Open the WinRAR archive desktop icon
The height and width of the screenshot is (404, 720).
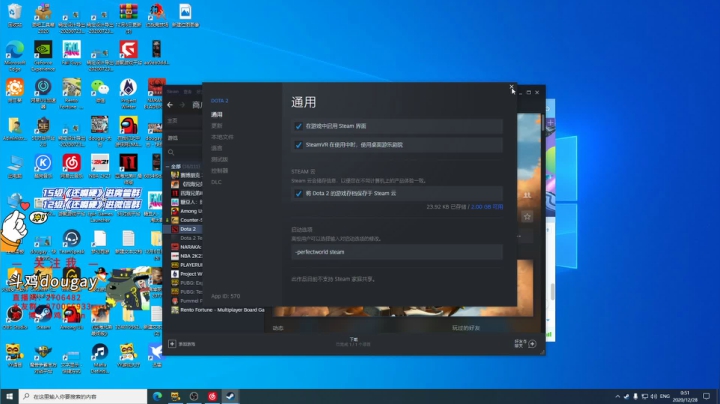point(129,18)
